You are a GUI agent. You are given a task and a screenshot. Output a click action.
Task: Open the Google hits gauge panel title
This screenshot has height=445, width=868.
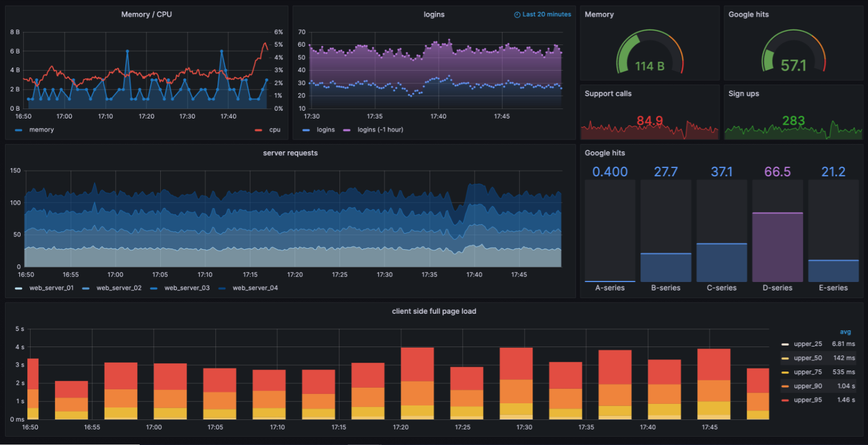point(748,14)
